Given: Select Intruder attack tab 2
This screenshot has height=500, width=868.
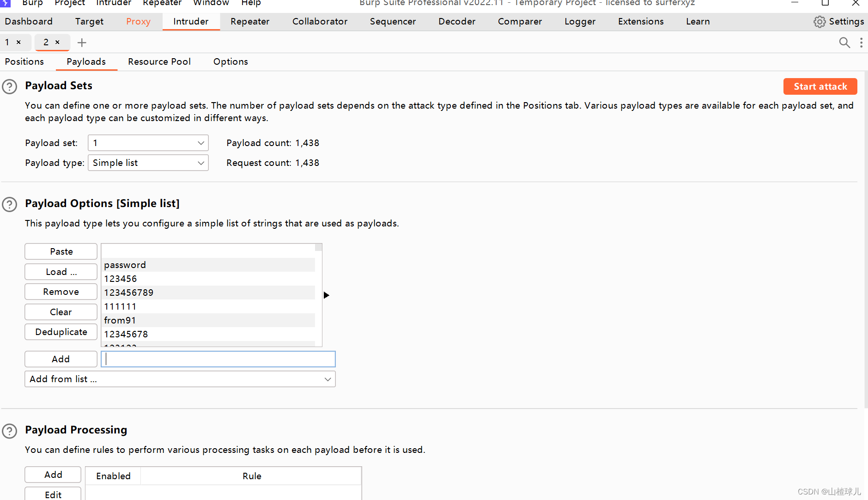Looking at the screenshot, I should point(46,42).
